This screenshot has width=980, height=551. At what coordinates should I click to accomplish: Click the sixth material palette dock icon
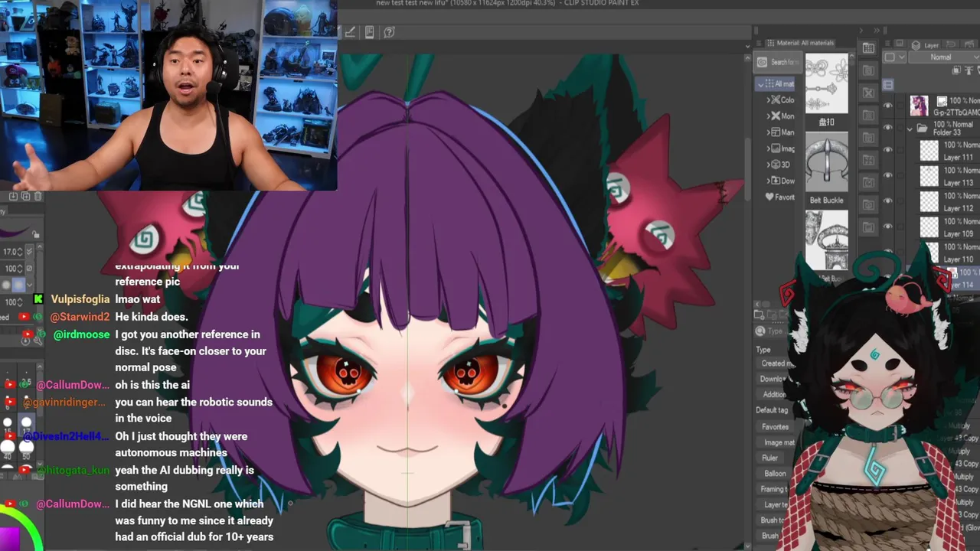[x=868, y=160]
